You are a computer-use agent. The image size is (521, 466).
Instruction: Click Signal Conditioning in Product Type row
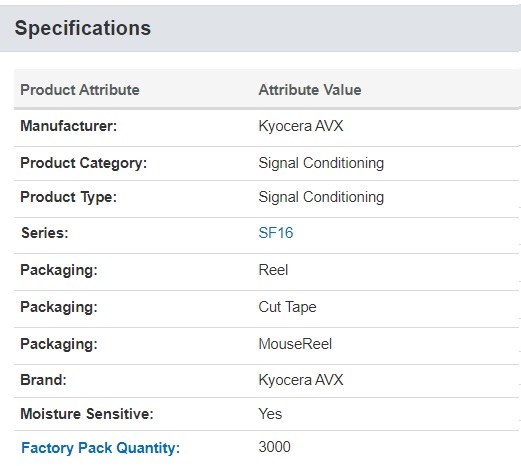tap(321, 197)
